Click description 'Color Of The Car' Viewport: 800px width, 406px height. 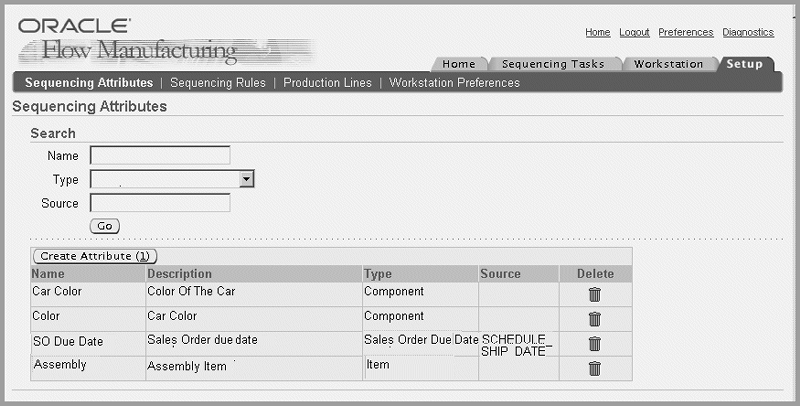pos(191,291)
